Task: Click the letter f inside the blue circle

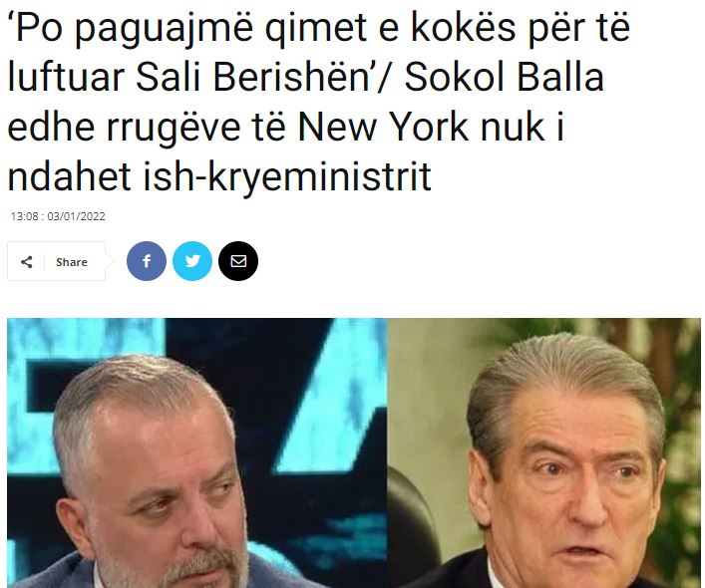Action: click(x=147, y=261)
